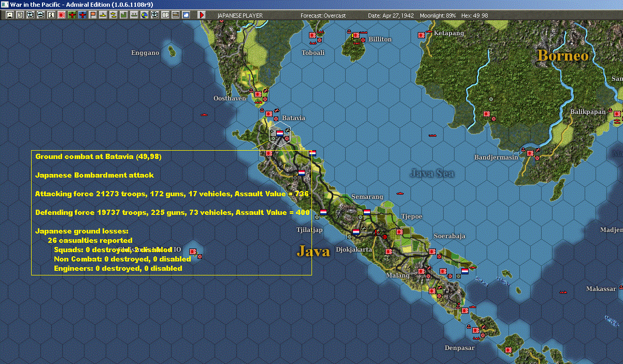The width and height of the screenshot is (623, 364).
Task: Click the Djokjakarta city label
Action: [354, 249]
